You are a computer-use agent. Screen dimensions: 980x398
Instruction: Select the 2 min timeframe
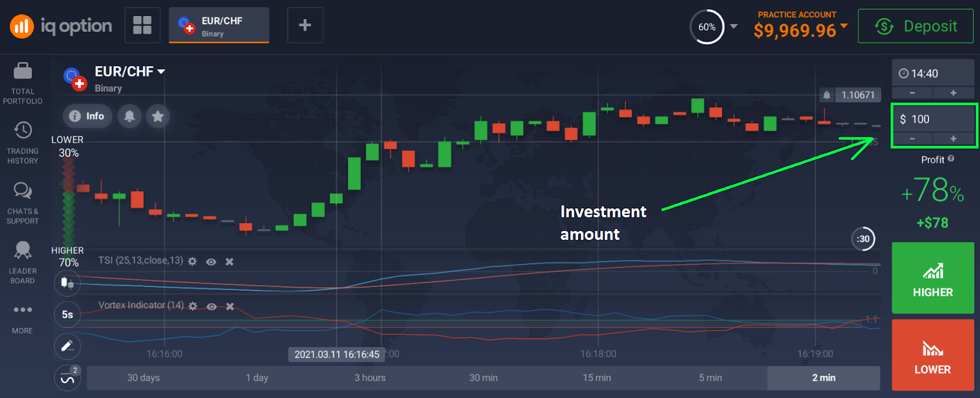point(824,378)
